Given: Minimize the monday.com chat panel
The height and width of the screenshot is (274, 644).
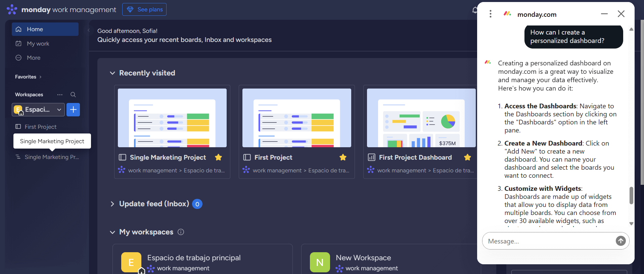Looking at the screenshot, I should (x=604, y=14).
